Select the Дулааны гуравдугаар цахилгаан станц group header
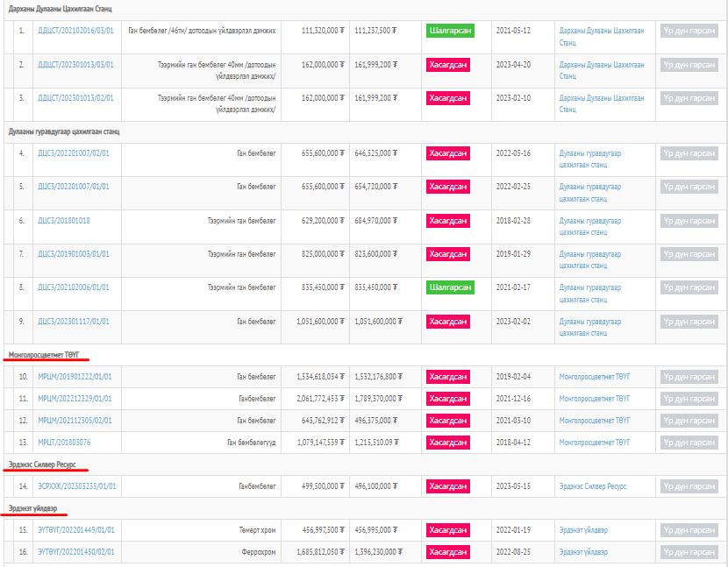The image size is (728, 567). 64,131
